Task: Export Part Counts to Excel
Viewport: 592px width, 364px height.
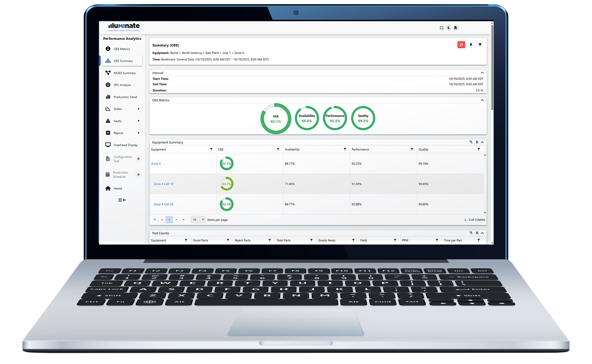Action: (x=477, y=233)
